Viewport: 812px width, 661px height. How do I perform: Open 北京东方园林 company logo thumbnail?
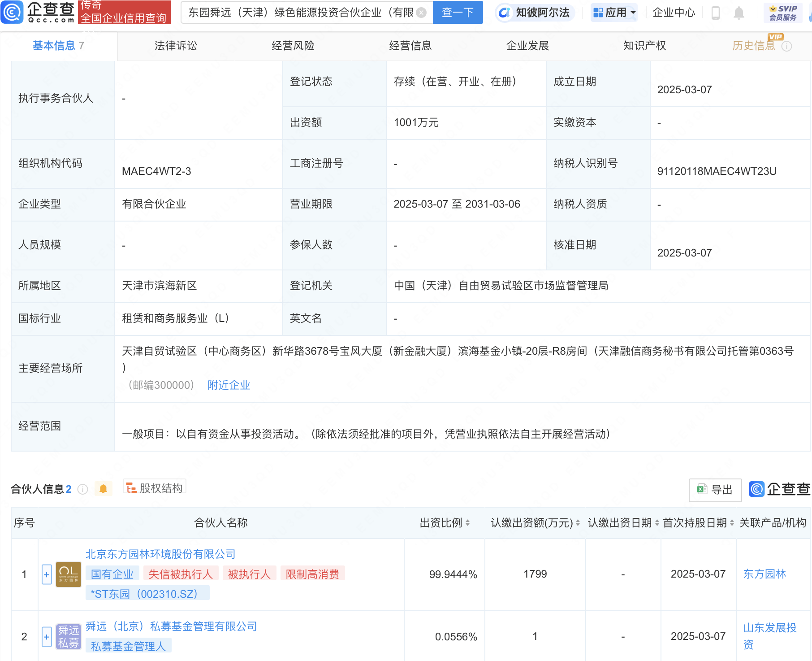point(69,574)
